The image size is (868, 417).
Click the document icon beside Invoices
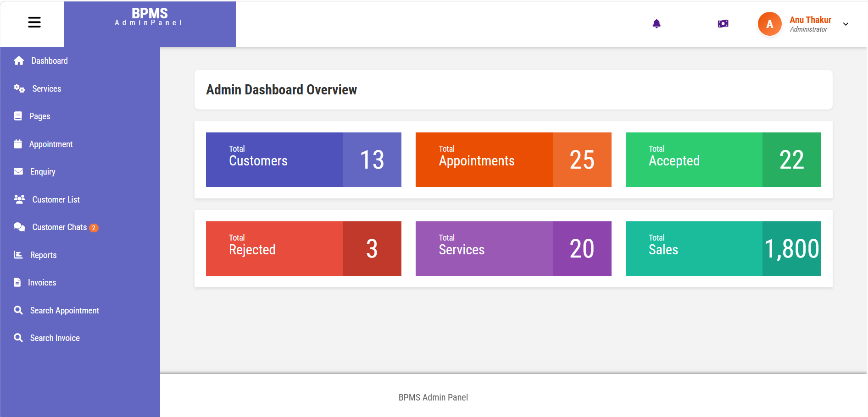coord(17,282)
